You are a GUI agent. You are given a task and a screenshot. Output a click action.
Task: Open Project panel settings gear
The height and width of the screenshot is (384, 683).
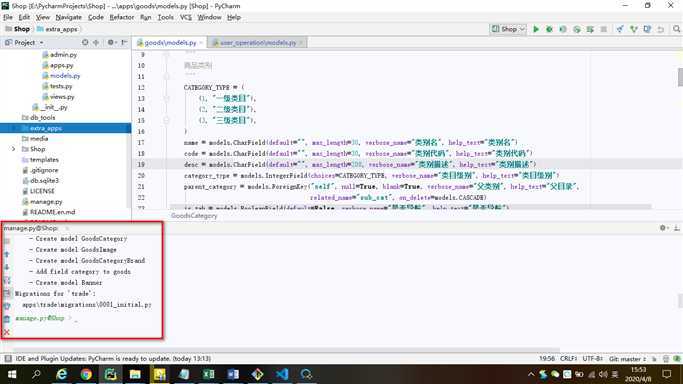tap(111, 42)
